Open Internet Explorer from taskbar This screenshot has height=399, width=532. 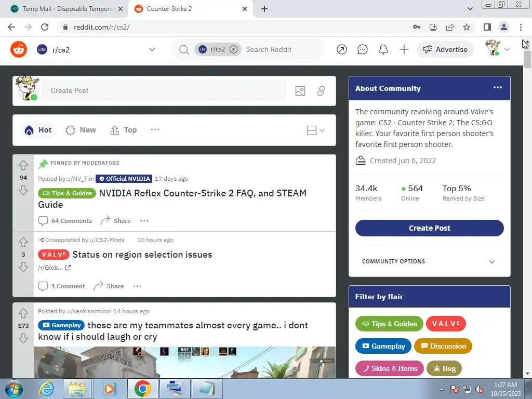(x=46, y=389)
